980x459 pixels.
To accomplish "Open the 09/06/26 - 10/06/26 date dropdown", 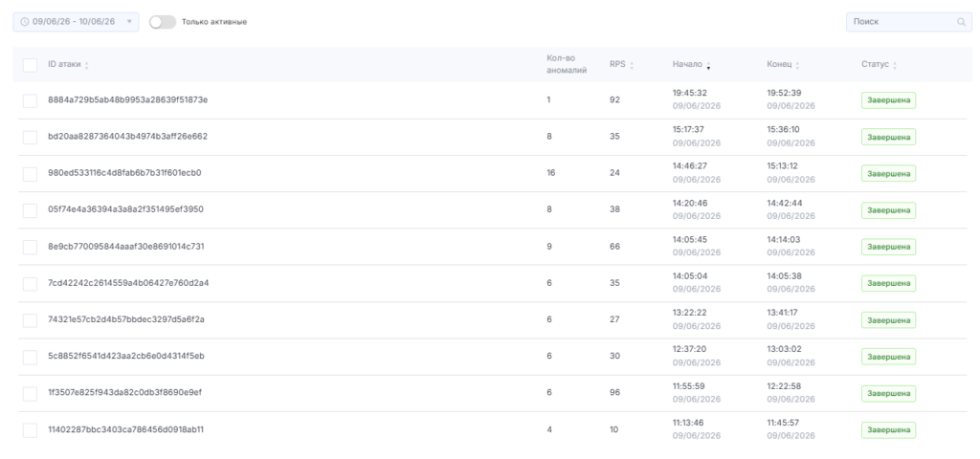I will coord(76,22).
